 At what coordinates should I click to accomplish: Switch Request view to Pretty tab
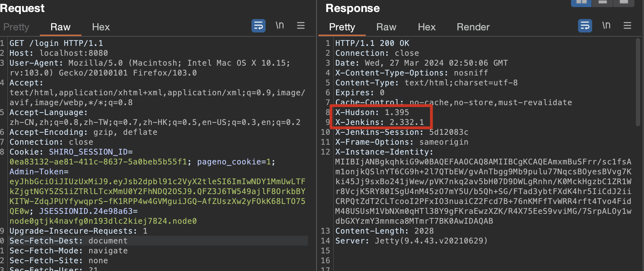[x=16, y=27]
